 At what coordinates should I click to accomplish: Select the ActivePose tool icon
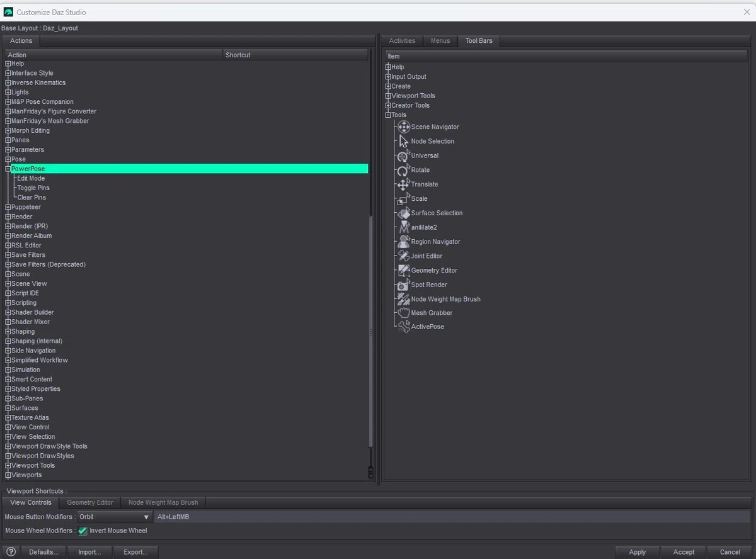(x=404, y=327)
